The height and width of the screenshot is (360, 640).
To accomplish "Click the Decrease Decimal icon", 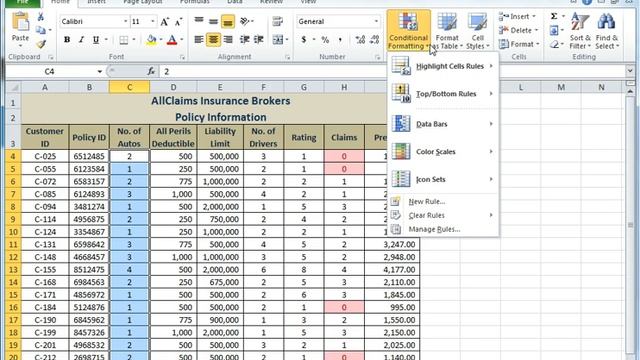I will point(374,40).
